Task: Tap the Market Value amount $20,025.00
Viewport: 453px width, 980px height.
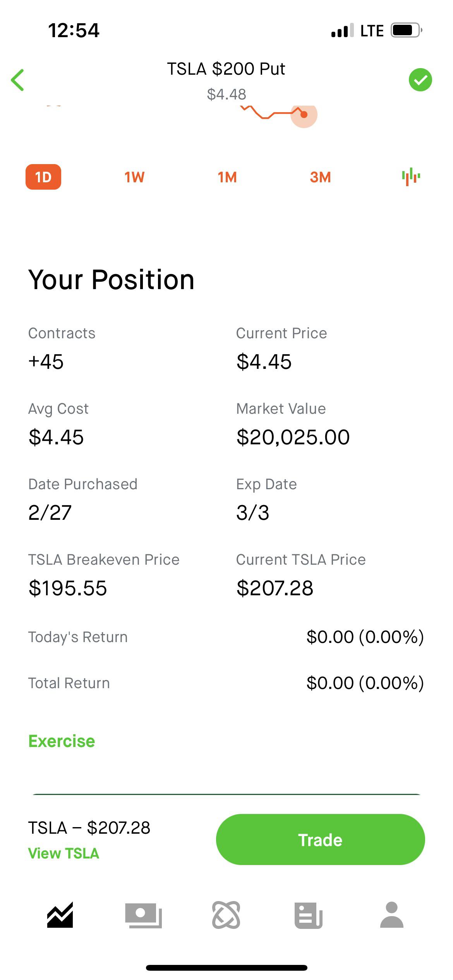Action: (x=293, y=437)
